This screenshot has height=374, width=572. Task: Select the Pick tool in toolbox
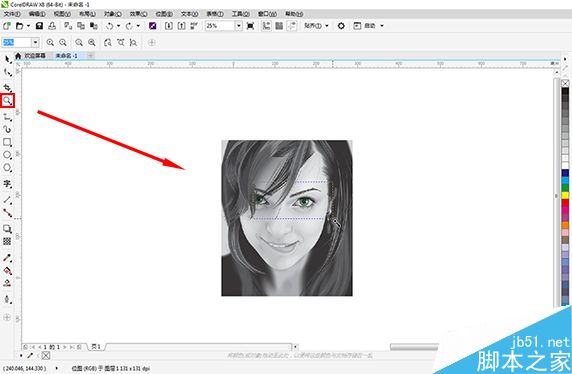click(x=7, y=59)
